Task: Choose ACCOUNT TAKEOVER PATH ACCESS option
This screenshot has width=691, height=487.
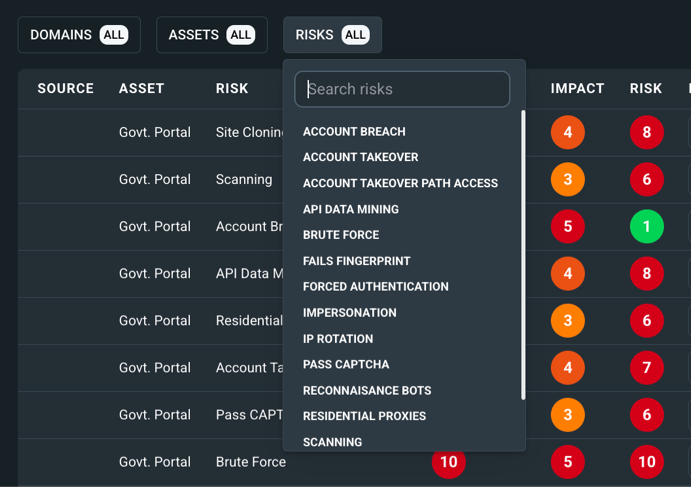Action: tap(401, 183)
